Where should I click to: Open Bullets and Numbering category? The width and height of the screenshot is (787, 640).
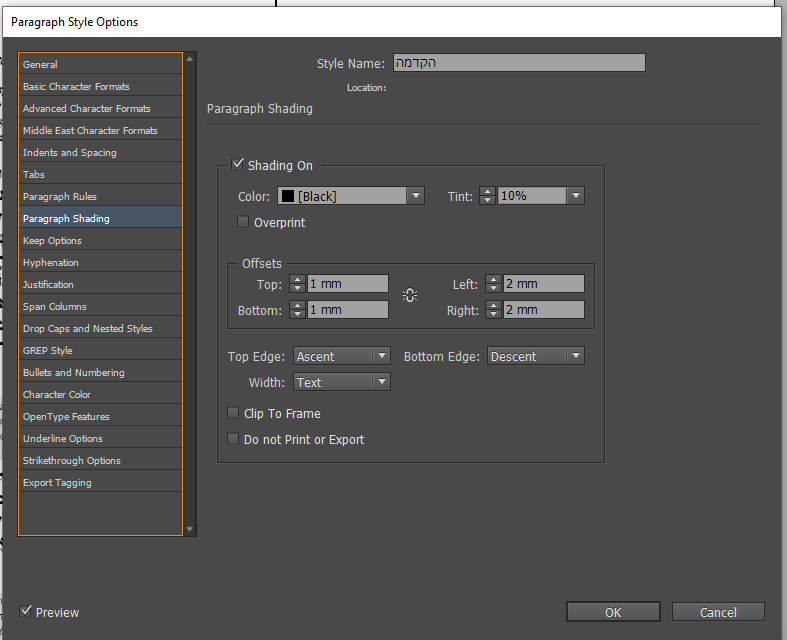point(100,373)
